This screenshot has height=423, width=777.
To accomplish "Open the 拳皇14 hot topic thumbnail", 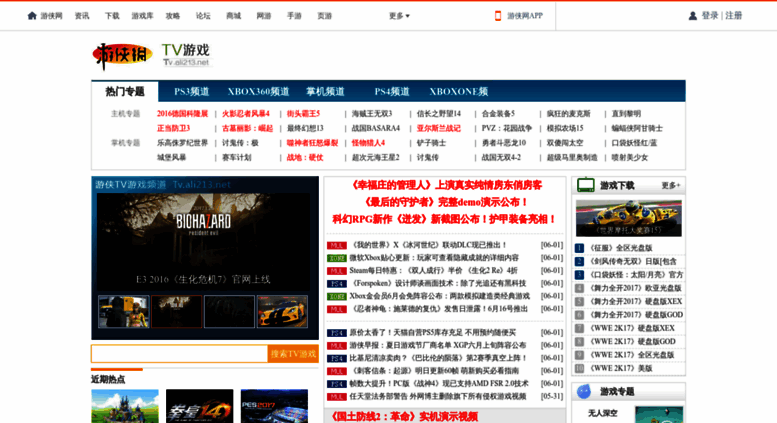I will pyautogui.click(x=199, y=406).
